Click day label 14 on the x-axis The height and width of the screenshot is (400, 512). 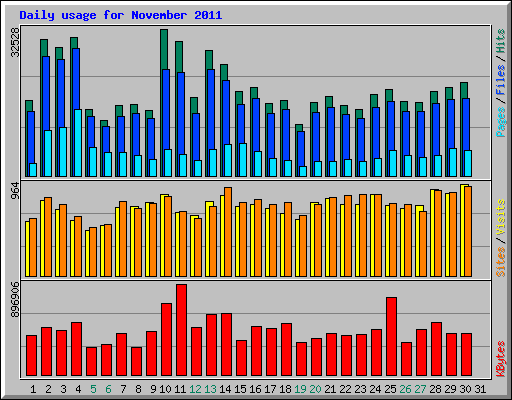pos(225,389)
